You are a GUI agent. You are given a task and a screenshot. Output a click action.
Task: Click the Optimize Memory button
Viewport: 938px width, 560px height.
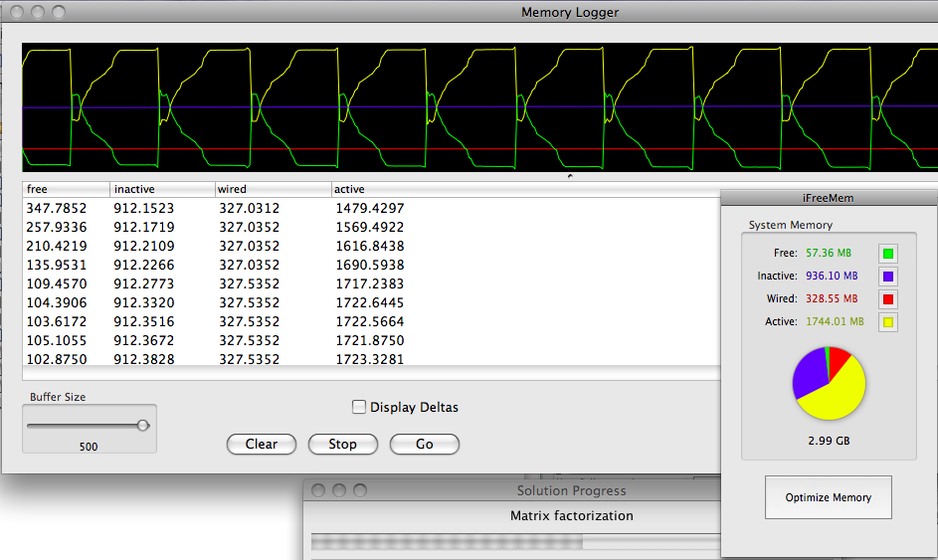pos(828,497)
